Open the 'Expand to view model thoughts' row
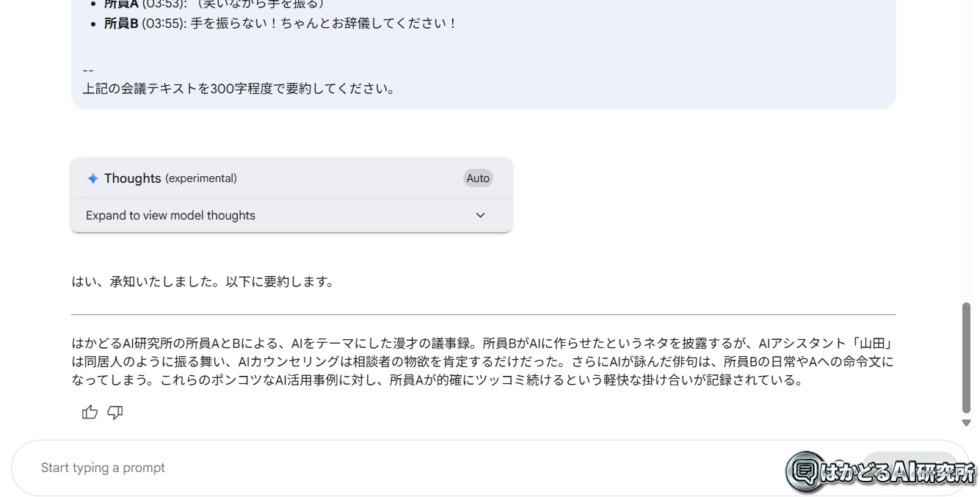The width and height of the screenshot is (980, 497). tap(291, 215)
